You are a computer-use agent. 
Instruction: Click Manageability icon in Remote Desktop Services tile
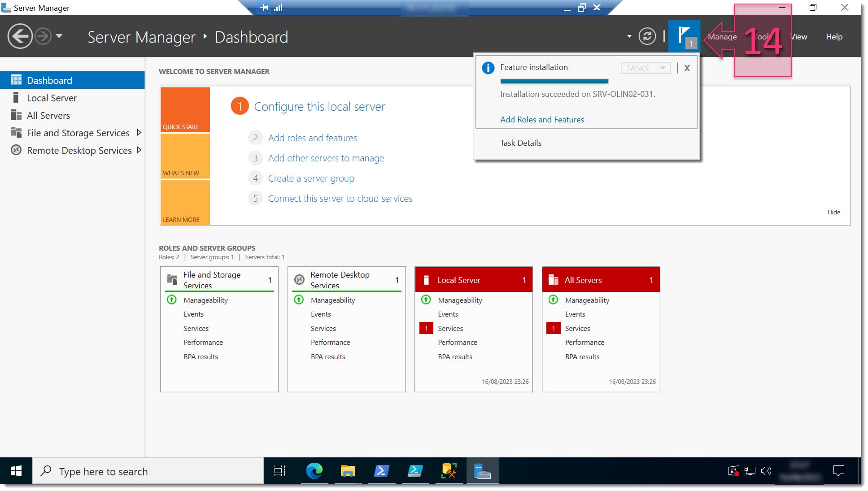[x=299, y=300]
